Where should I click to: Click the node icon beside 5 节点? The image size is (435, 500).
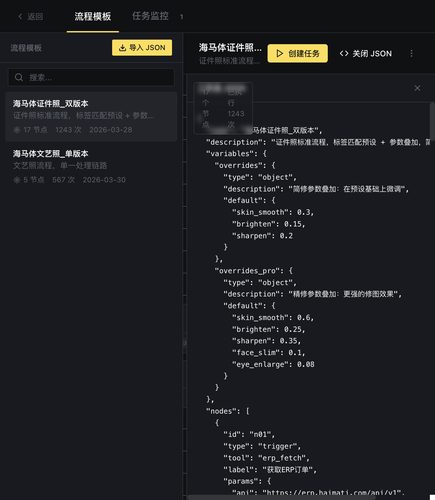point(17,180)
